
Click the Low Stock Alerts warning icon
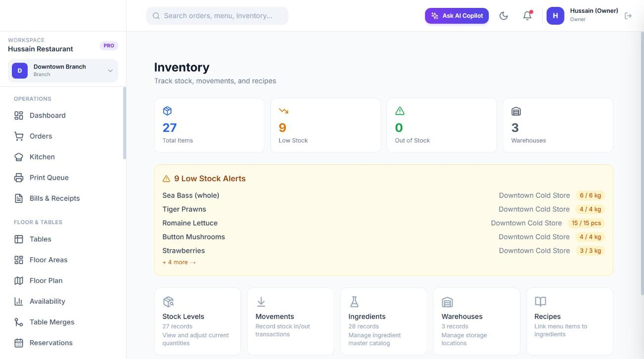[167, 179]
